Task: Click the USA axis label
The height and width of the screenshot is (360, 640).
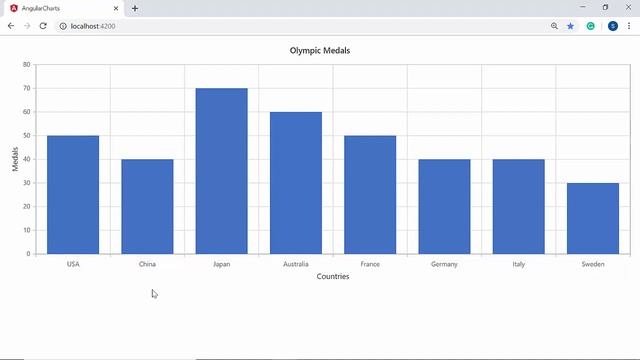Action: click(73, 264)
